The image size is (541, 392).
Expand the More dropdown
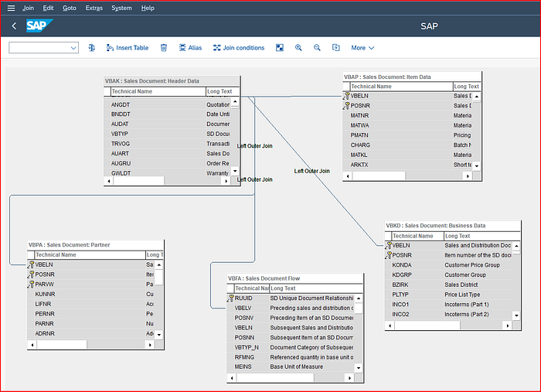click(x=362, y=48)
